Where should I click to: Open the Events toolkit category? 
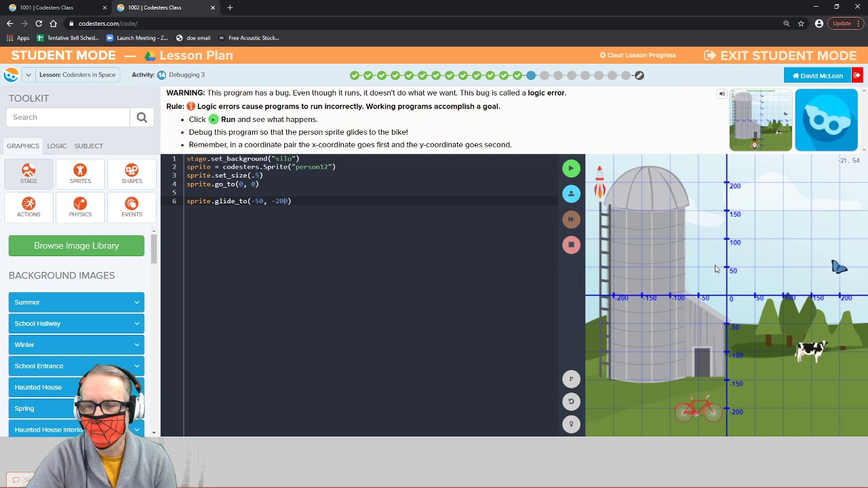[x=132, y=206]
